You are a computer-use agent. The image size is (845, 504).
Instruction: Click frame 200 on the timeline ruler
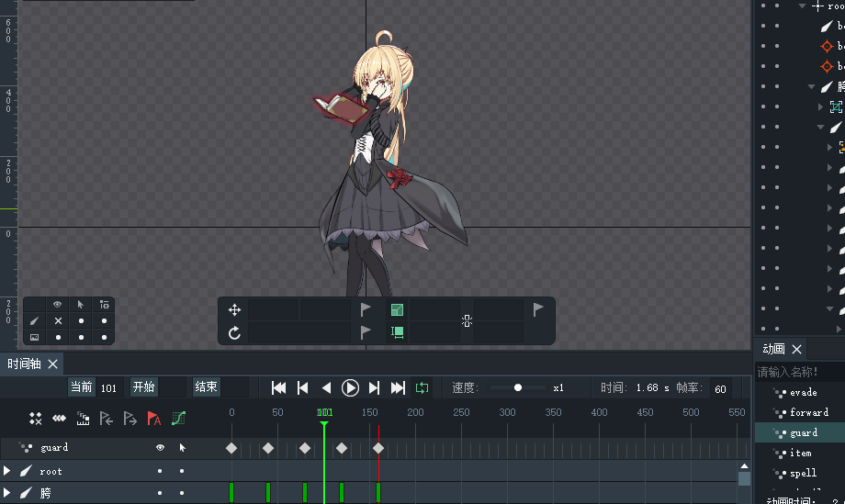point(415,412)
